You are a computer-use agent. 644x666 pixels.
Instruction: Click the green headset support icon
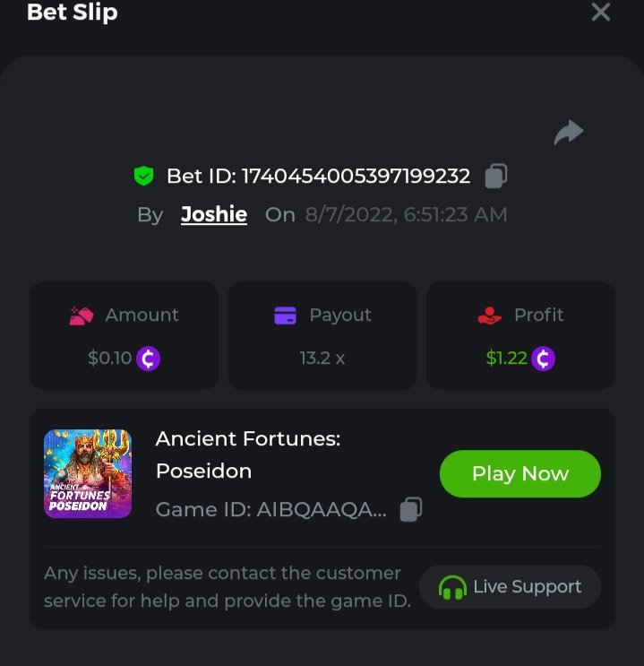[452, 587]
